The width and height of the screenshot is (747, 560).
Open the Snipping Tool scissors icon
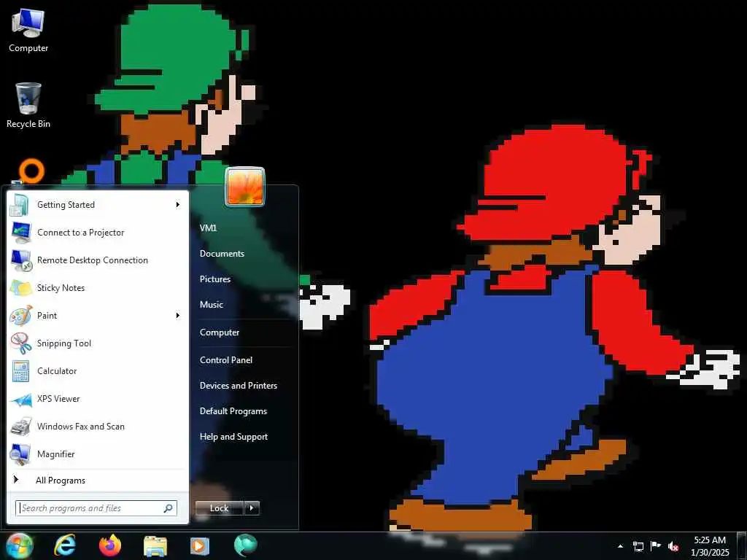21,343
